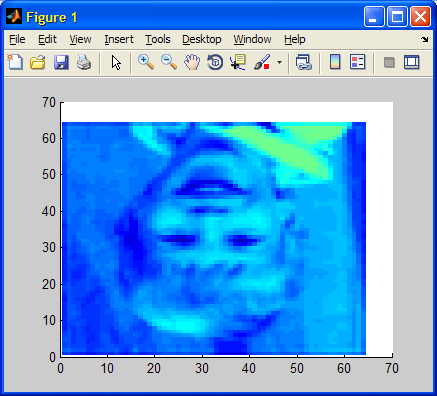This screenshot has width=437, height=396.
Task: Open the Desktop menu
Action: coord(202,39)
